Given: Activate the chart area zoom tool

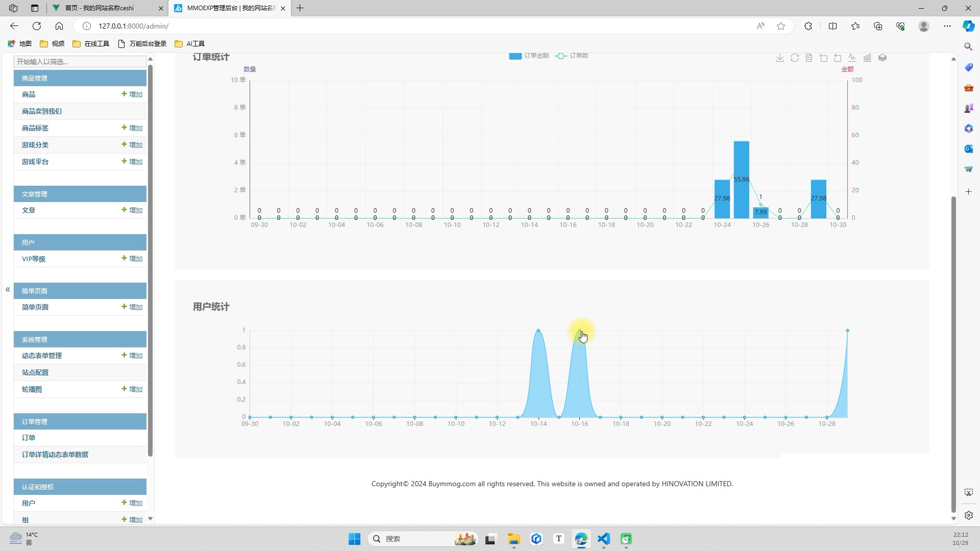Looking at the screenshot, I should coord(823,58).
